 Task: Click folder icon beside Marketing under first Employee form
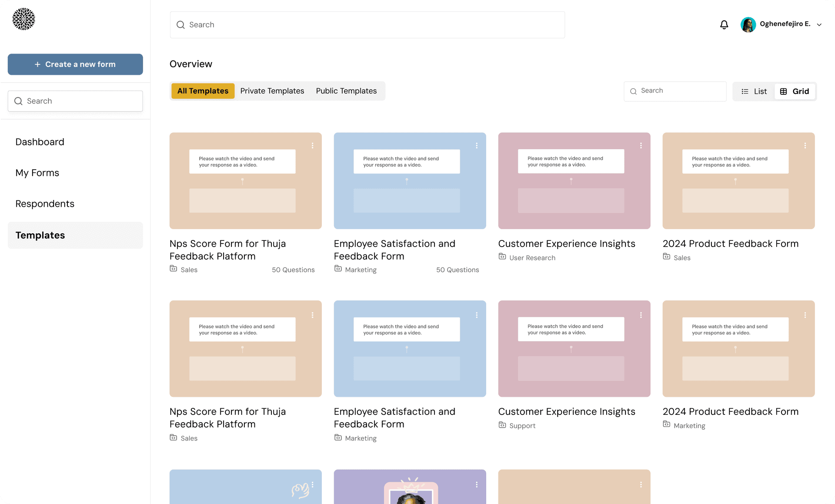click(338, 269)
